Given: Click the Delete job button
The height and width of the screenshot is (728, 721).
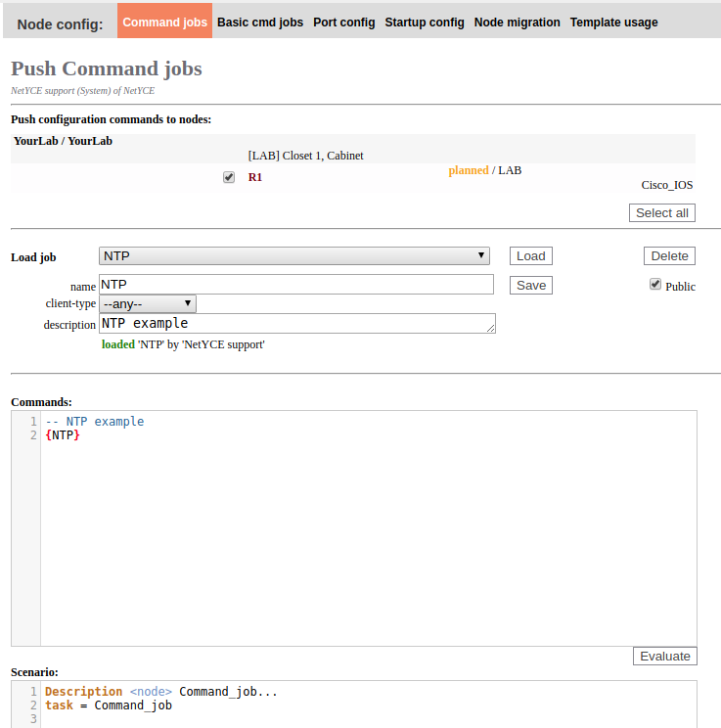Looking at the screenshot, I should pyautogui.click(x=669, y=256).
